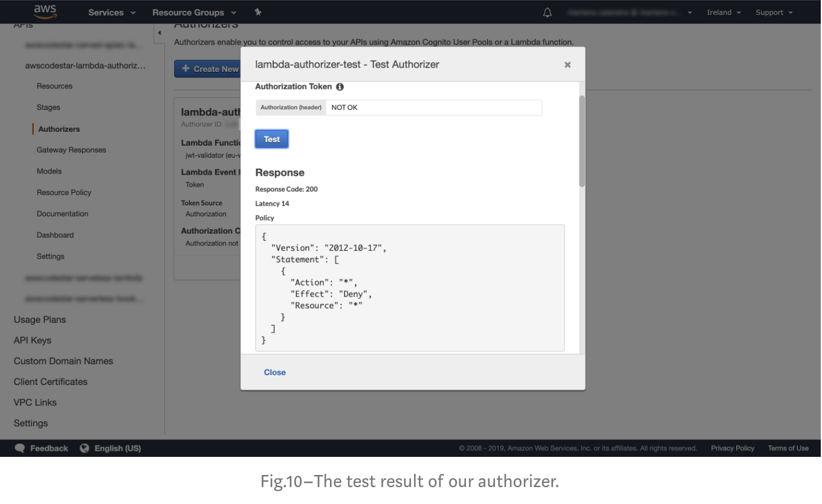Go to Client Certificates
Screen dimensions: 822x504
coord(51,381)
